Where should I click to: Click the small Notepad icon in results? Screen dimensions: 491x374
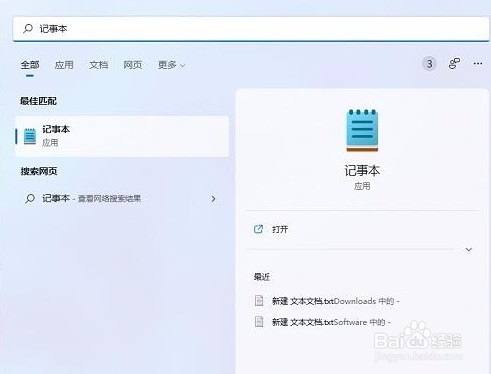click(x=30, y=136)
